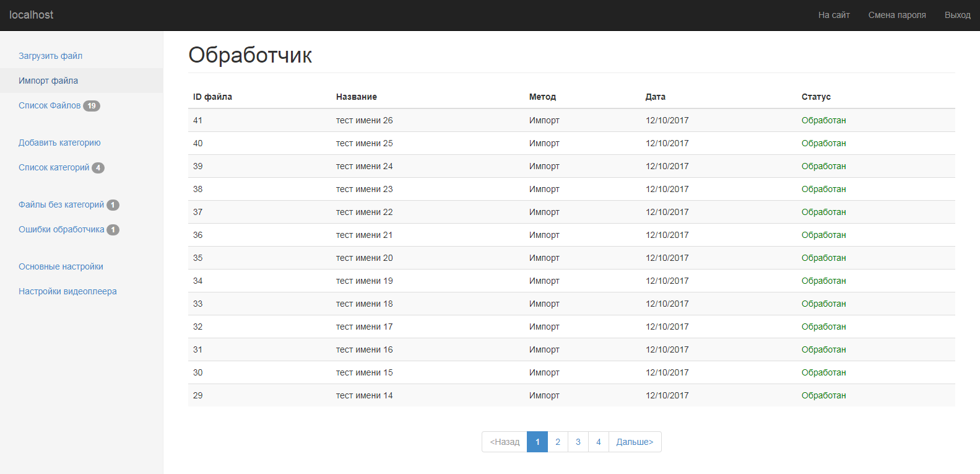Image resolution: width=980 pixels, height=474 pixels.
Task: Click 'тест имени 22' name cell
Action: point(365,212)
